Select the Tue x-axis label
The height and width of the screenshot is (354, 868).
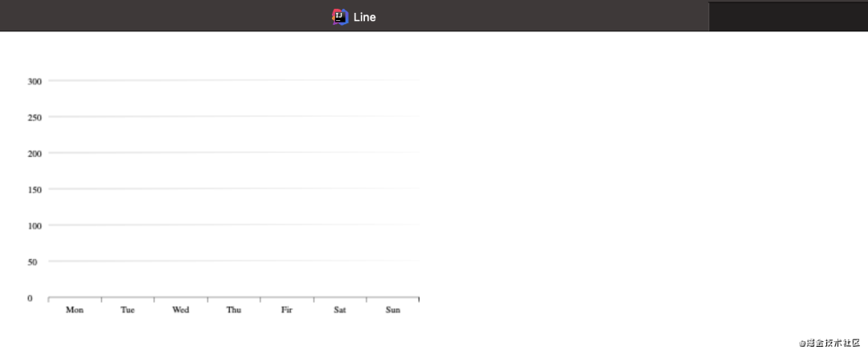tap(128, 310)
